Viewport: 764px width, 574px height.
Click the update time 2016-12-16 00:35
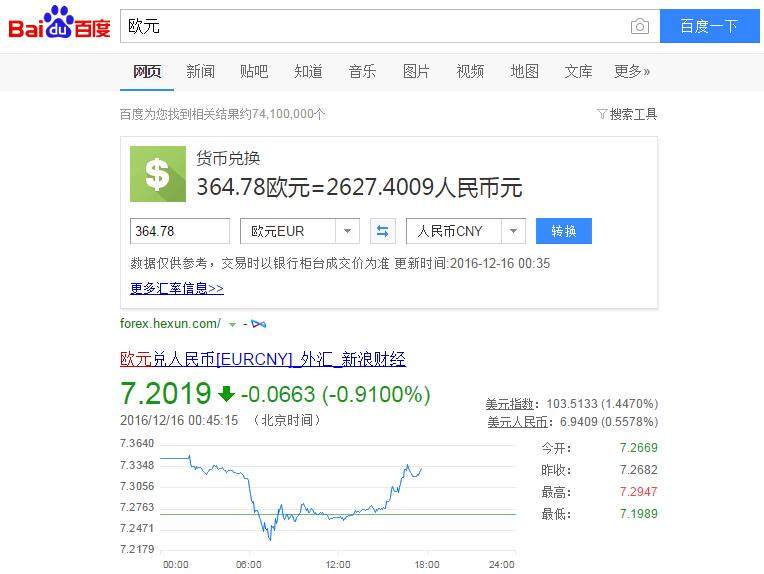coord(500,264)
